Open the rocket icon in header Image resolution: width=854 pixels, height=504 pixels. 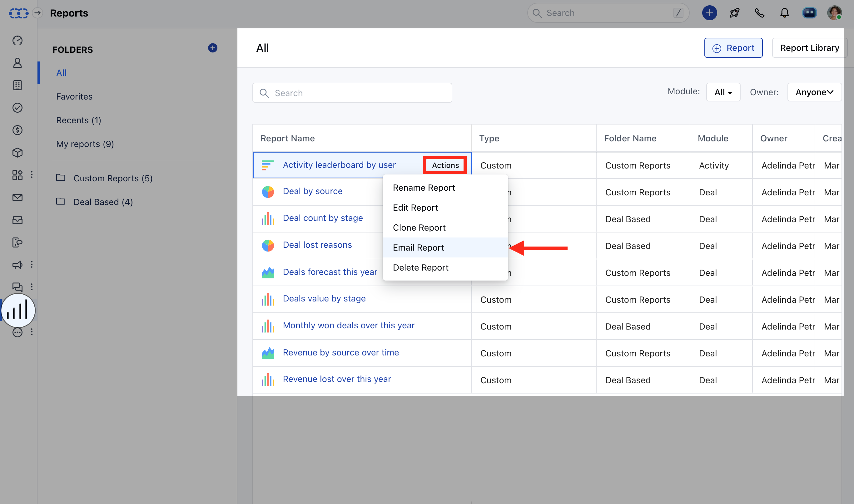(734, 13)
